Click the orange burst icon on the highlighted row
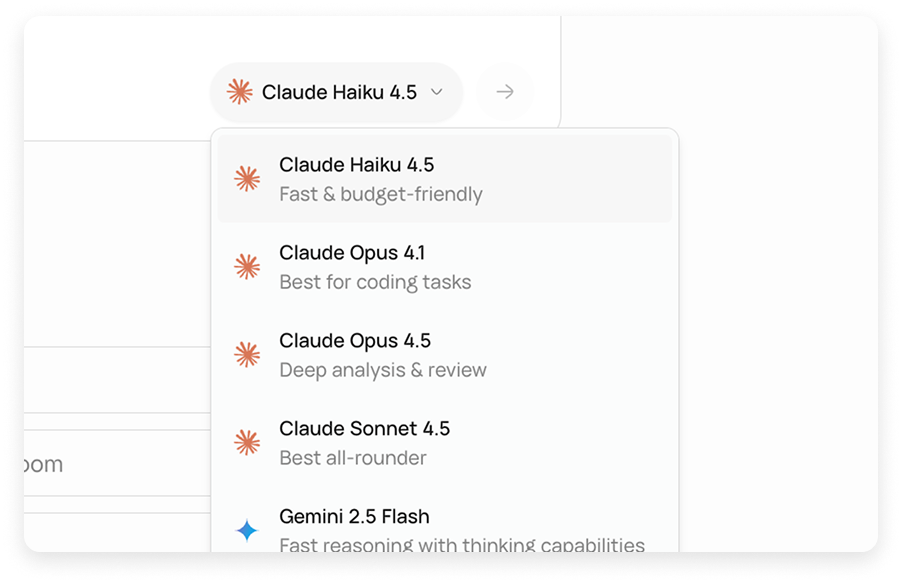The image size is (902, 584). [x=247, y=178]
